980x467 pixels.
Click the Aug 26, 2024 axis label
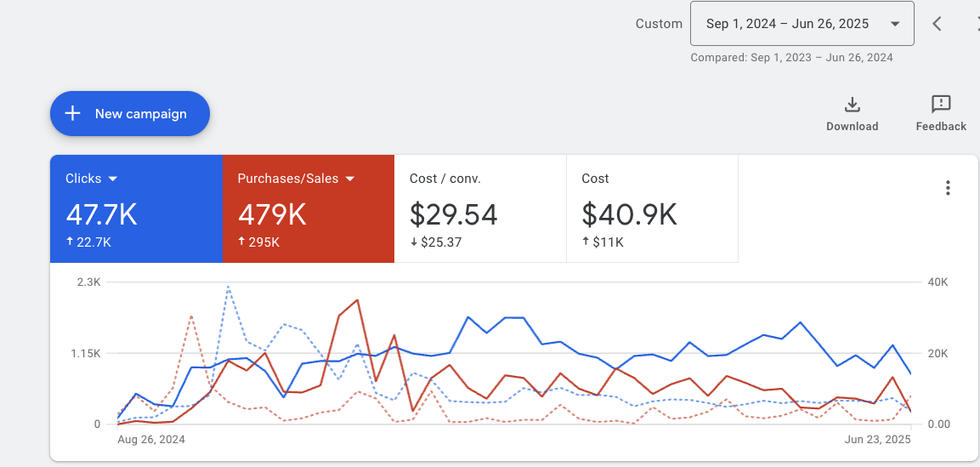point(151,440)
